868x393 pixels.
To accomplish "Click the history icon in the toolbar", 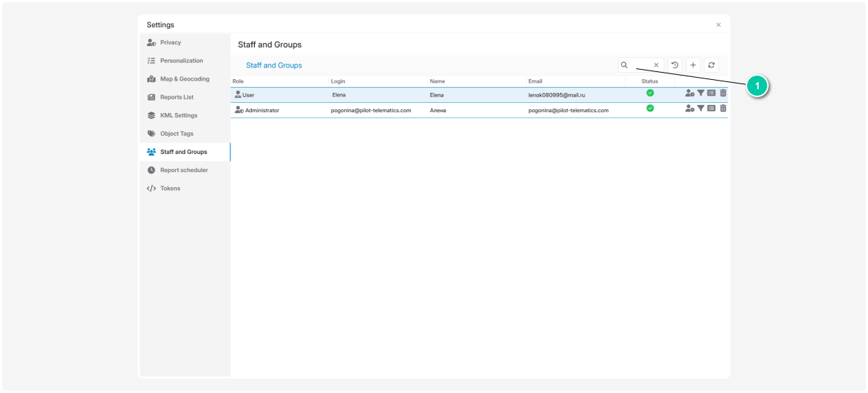I will click(x=674, y=65).
